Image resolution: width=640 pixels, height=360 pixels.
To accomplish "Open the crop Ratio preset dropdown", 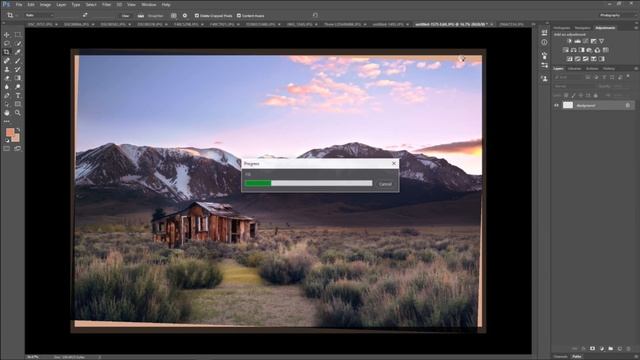I will tap(39, 16).
